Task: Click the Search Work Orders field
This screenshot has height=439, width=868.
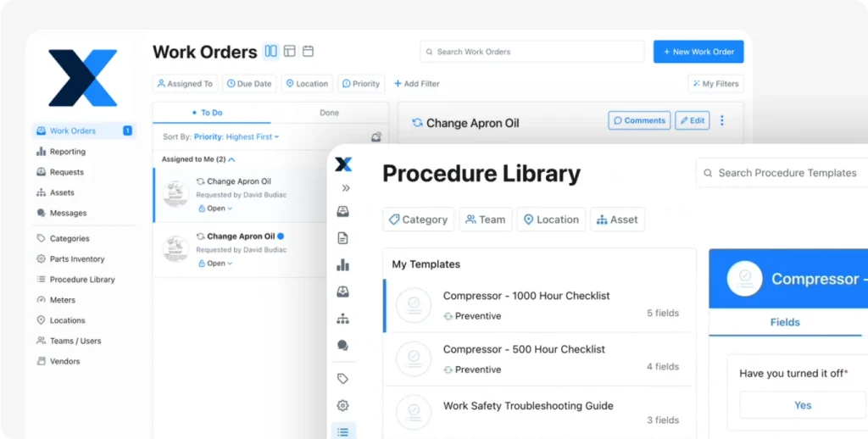Action: click(x=532, y=52)
